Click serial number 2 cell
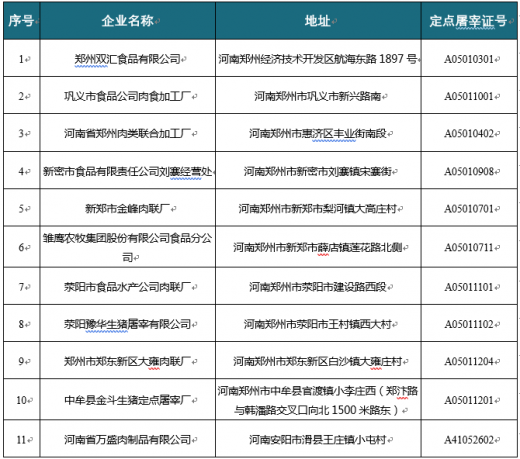Viewport: 520px width, 459px height. [x=22, y=96]
